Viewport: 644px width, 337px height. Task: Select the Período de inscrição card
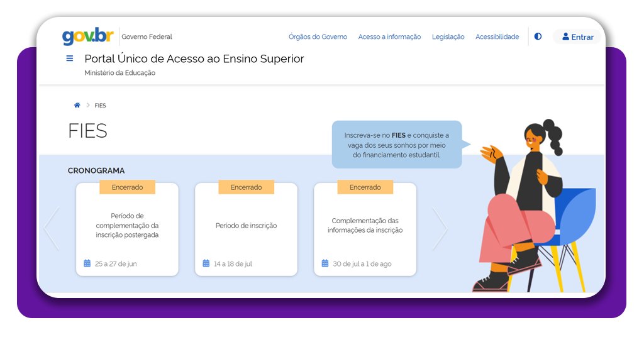tap(246, 226)
